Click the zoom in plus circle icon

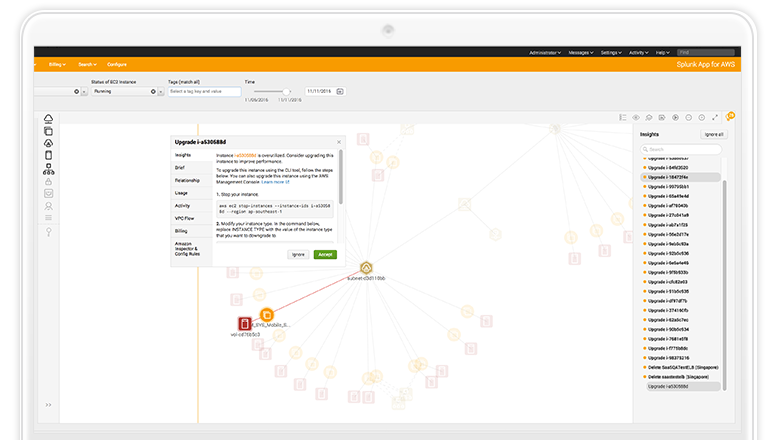coord(702,117)
